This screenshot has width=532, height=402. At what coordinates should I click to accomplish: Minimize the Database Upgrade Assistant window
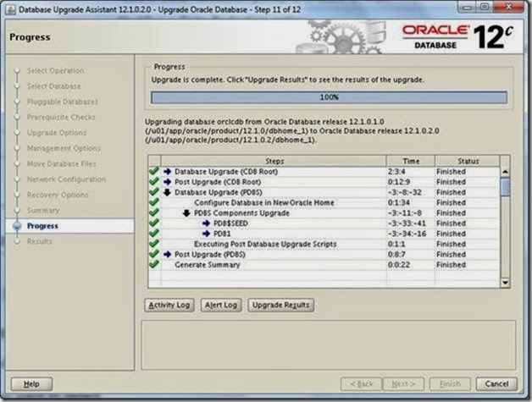(x=467, y=7)
